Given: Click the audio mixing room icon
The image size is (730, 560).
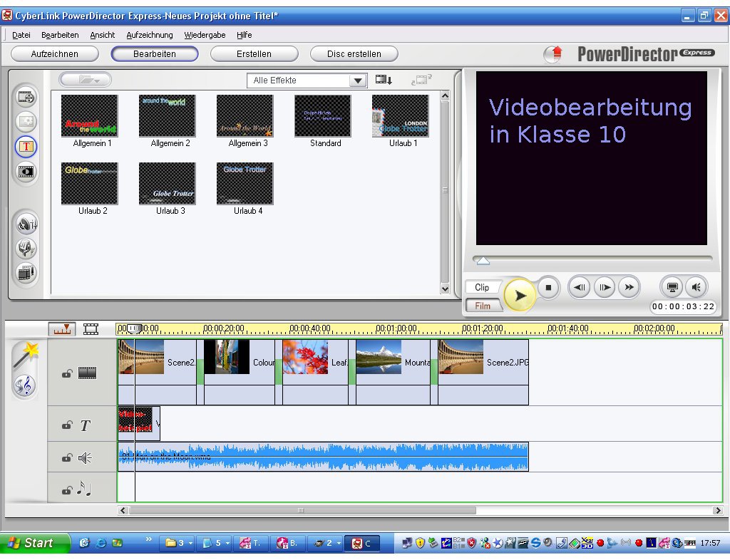Looking at the screenshot, I should pos(26,224).
